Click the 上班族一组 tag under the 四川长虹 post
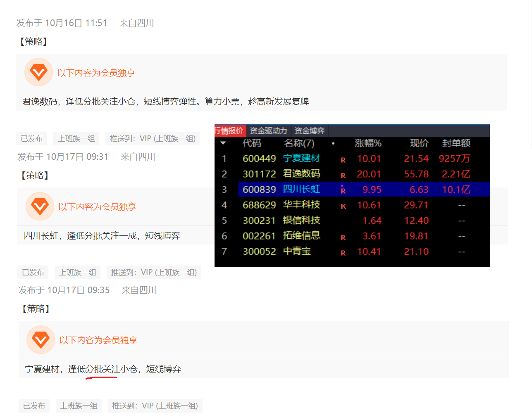 [78, 273]
